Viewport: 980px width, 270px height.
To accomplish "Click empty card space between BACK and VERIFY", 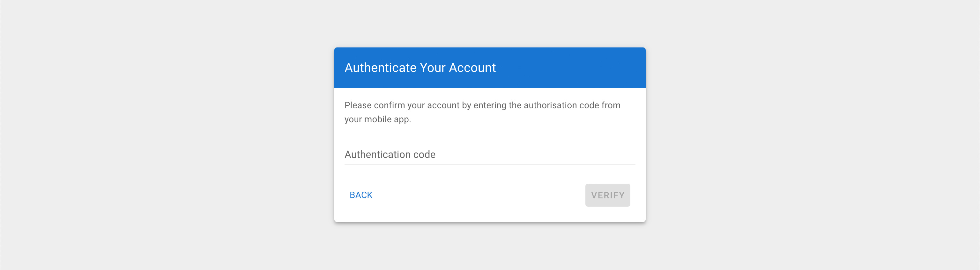I will point(476,195).
